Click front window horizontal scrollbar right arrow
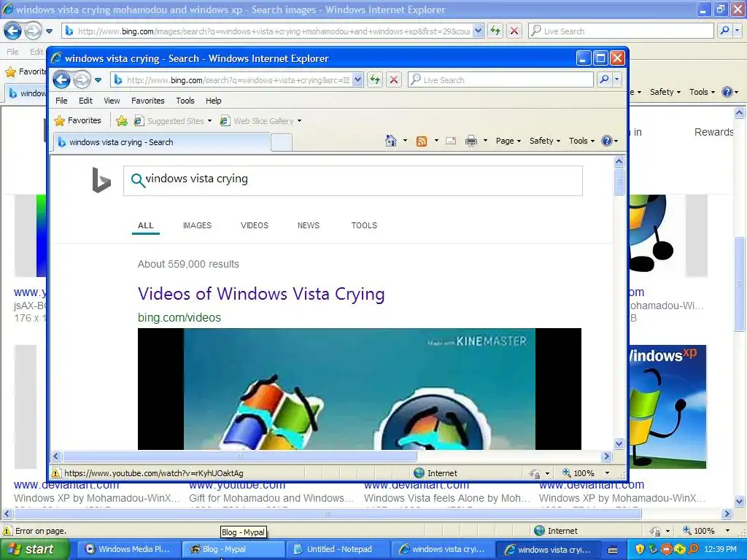 click(606, 456)
